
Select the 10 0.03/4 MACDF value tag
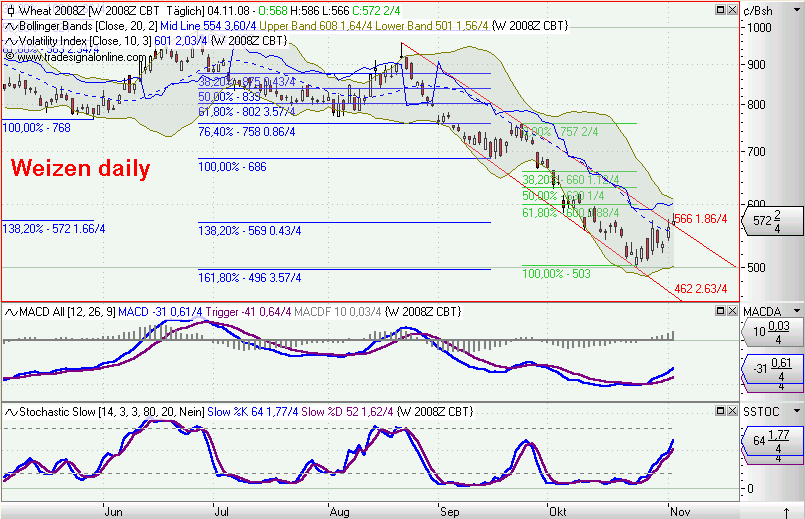coord(773,332)
